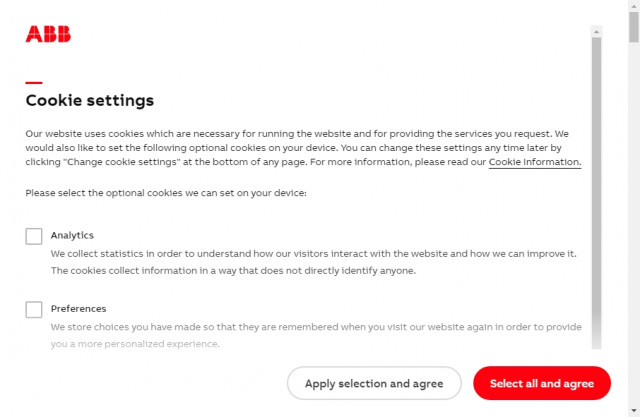
Task: Click the red accent line above heading
Action: coord(34,82)
